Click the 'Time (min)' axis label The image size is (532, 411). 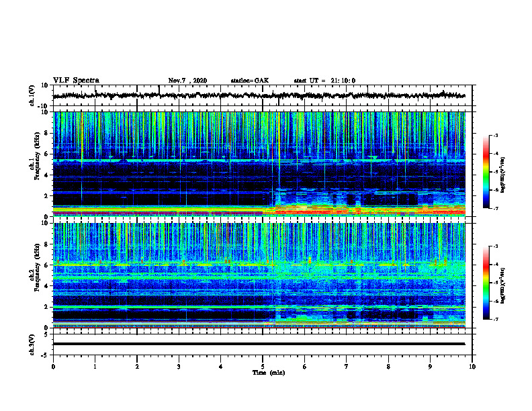269,373
